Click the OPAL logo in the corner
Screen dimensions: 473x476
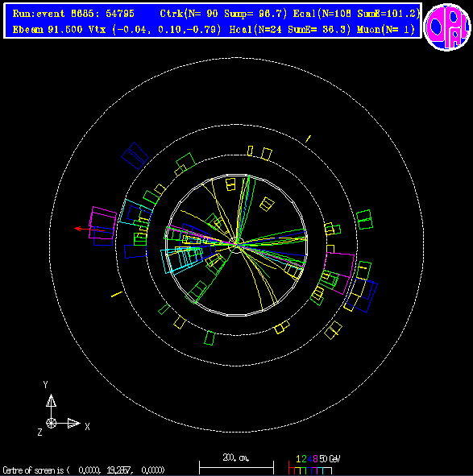click(x=447, y=27)
